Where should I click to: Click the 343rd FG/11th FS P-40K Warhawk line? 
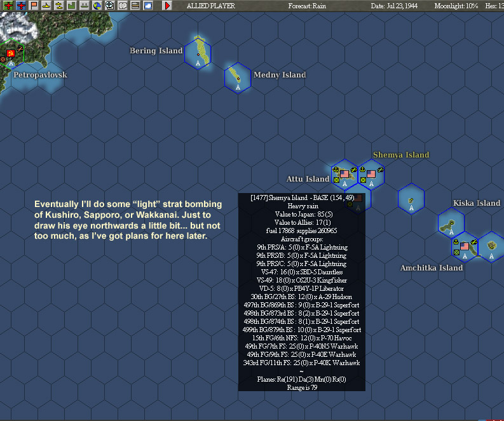pyautogui.click(x=301, y=363)
